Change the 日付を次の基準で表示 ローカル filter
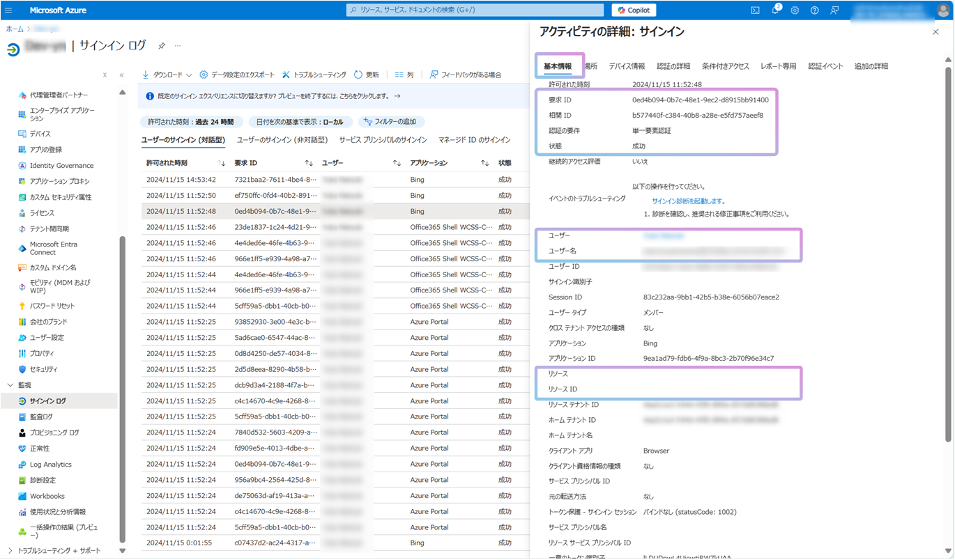 [299, 122]
